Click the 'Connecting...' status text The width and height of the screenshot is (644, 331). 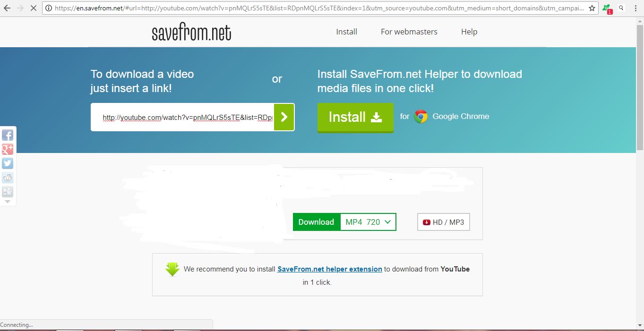pos(17,325)
